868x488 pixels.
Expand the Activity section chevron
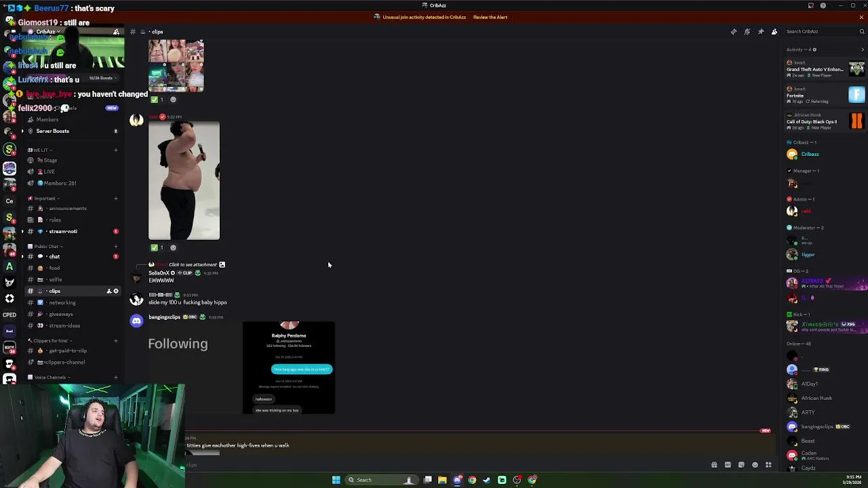863,49
